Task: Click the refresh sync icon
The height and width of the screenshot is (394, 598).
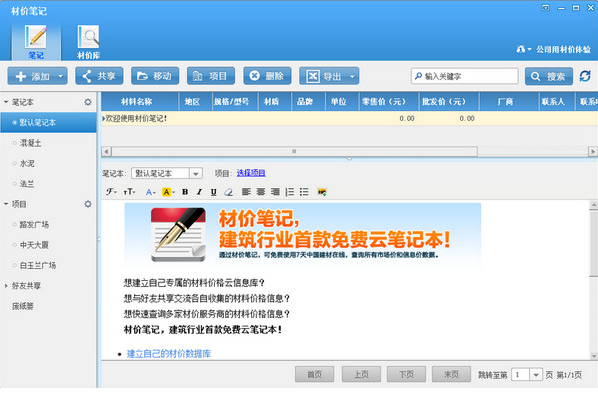Action: [x=585, y=76]
